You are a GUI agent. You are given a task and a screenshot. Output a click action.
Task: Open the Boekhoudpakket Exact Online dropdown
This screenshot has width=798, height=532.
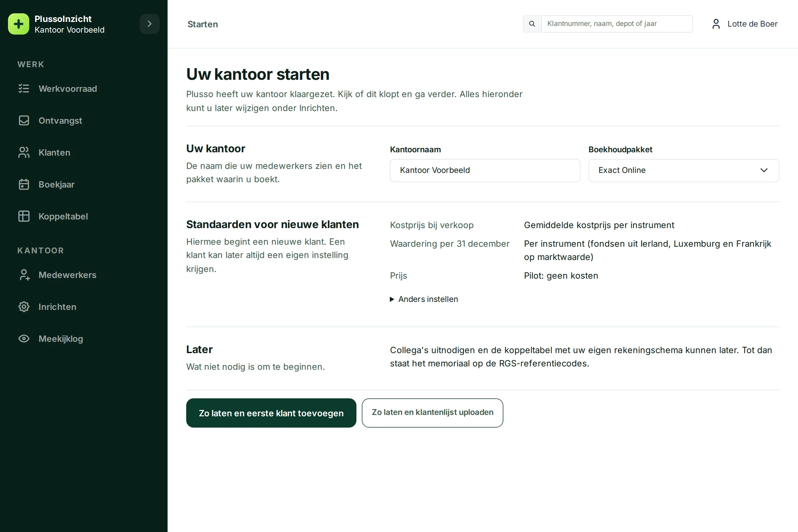tap(684, 170)
